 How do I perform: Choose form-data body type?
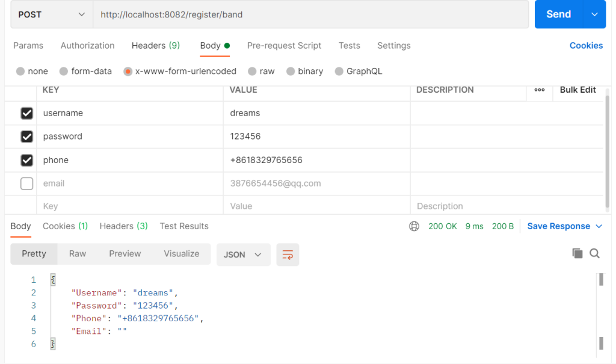pyautogui.click(x=64, y=71)
